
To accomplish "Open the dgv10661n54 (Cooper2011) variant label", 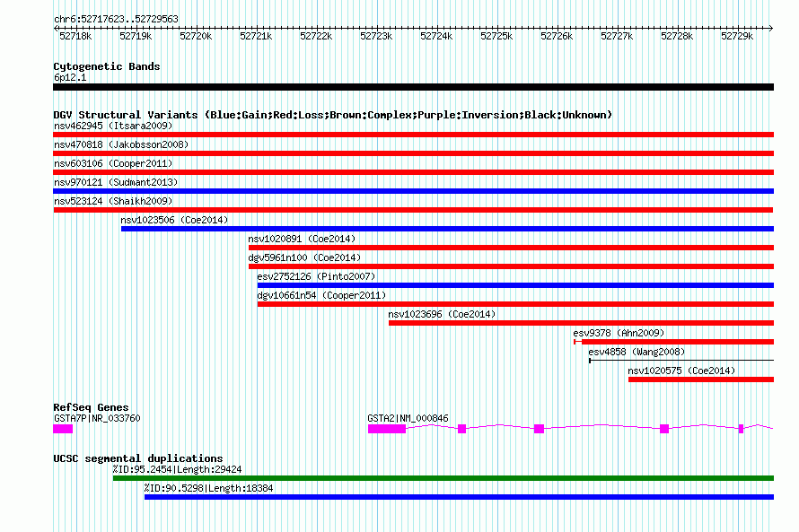I will coord(321,295).
